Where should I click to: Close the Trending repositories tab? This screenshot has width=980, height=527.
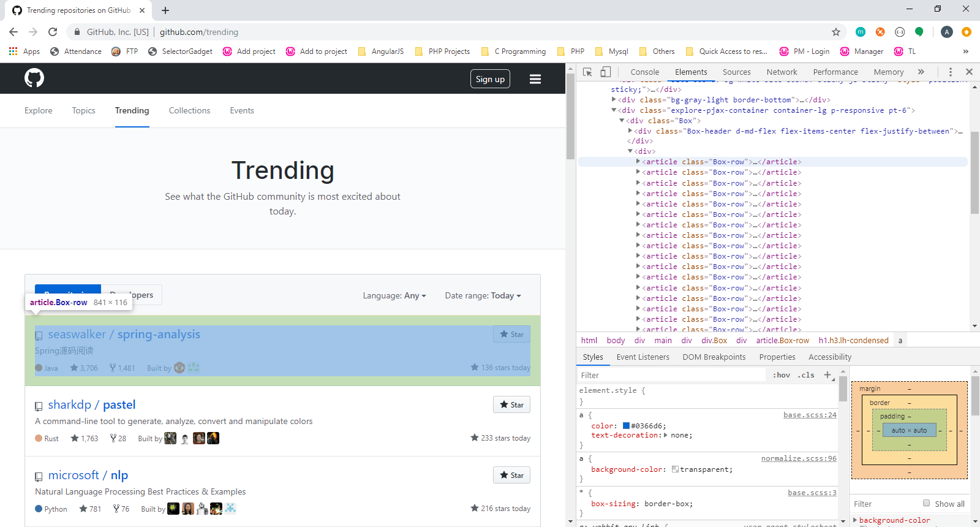[x=142, y=10]
